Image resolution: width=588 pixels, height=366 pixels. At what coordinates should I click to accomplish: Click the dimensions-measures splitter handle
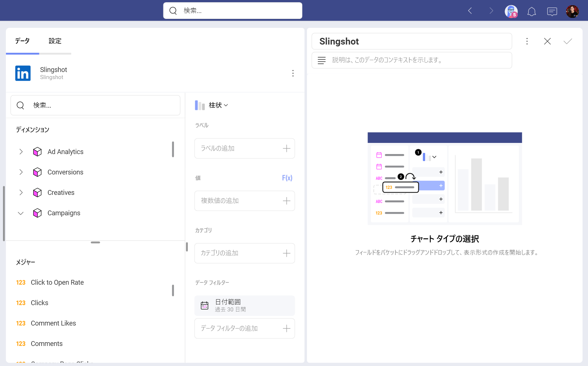[95, 242]
